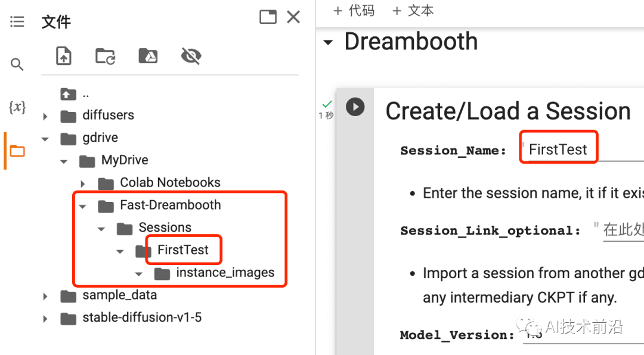Expand the diffusers folder
This screenshot has height=355, width=644.
(45, 116)
